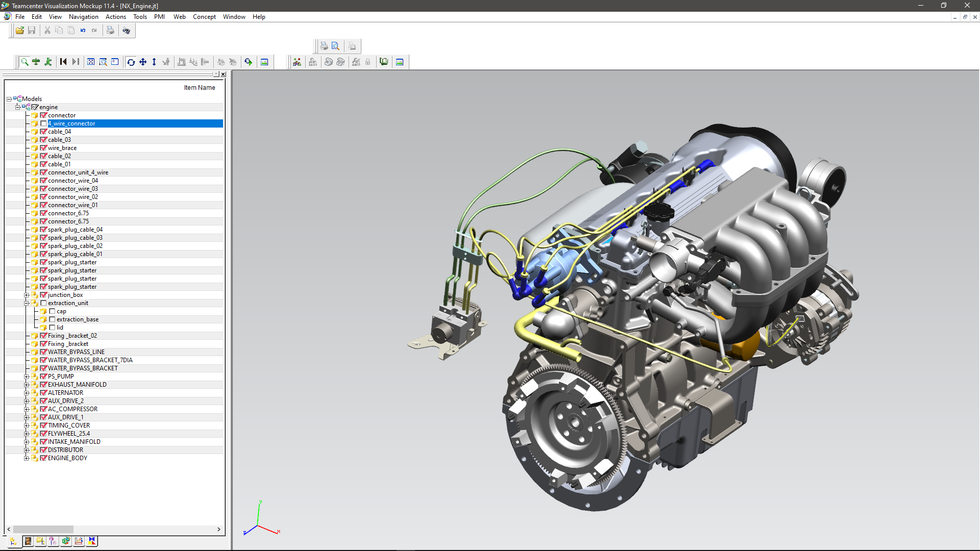Activate the Rotate view tool
The width and height of the screenshot is (980, 551).
pyautogui.click(x=131, y=62)
